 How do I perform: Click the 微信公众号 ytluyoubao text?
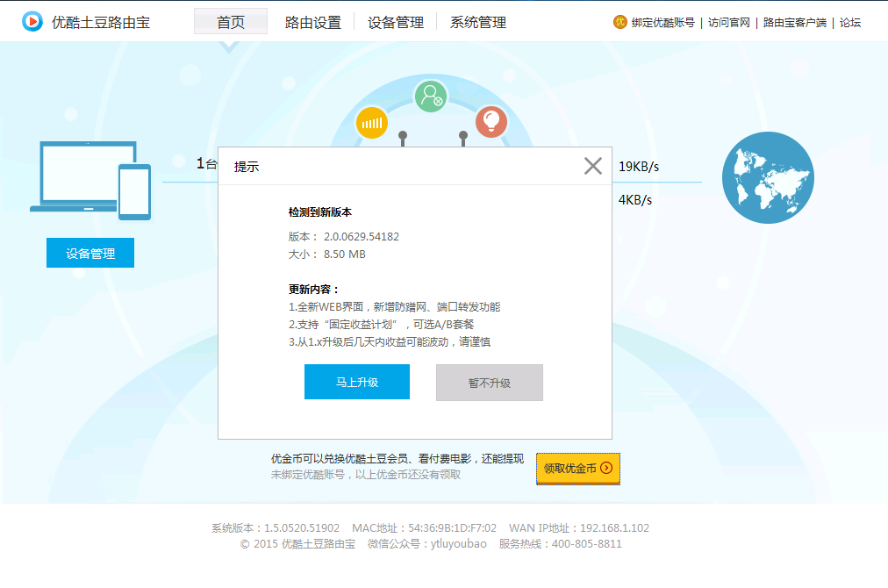point(427,544)
